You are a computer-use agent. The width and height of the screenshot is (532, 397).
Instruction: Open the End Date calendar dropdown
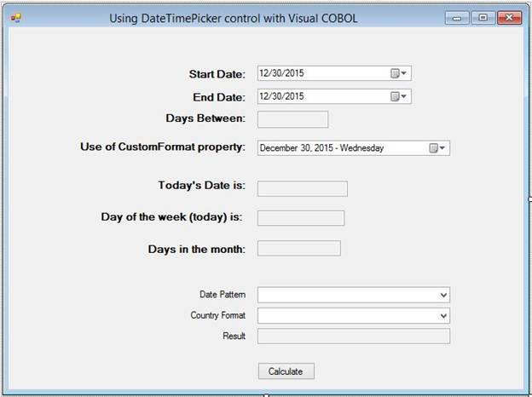point(399,96)
